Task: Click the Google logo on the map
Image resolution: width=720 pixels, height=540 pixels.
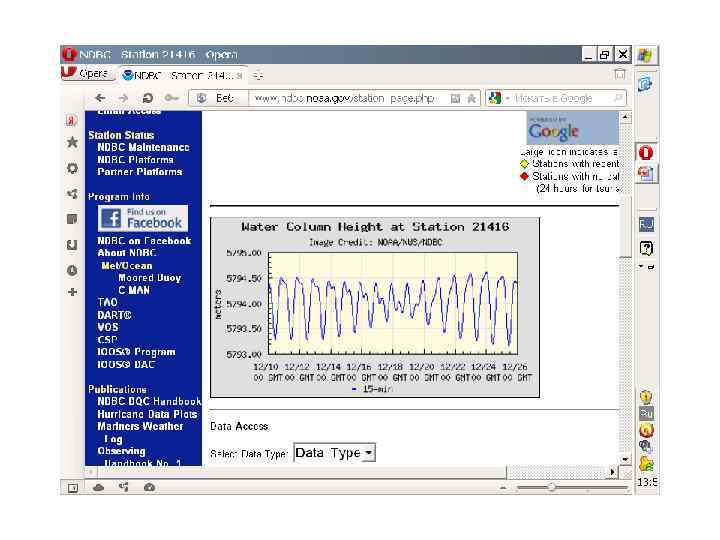Action: [x=554, y=132]
